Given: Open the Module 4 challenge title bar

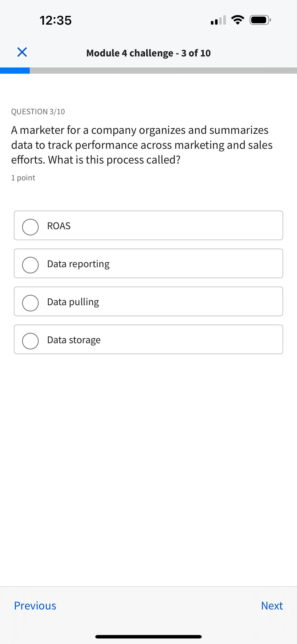Looking at the screenshot, I should click(x=148, y=53).
